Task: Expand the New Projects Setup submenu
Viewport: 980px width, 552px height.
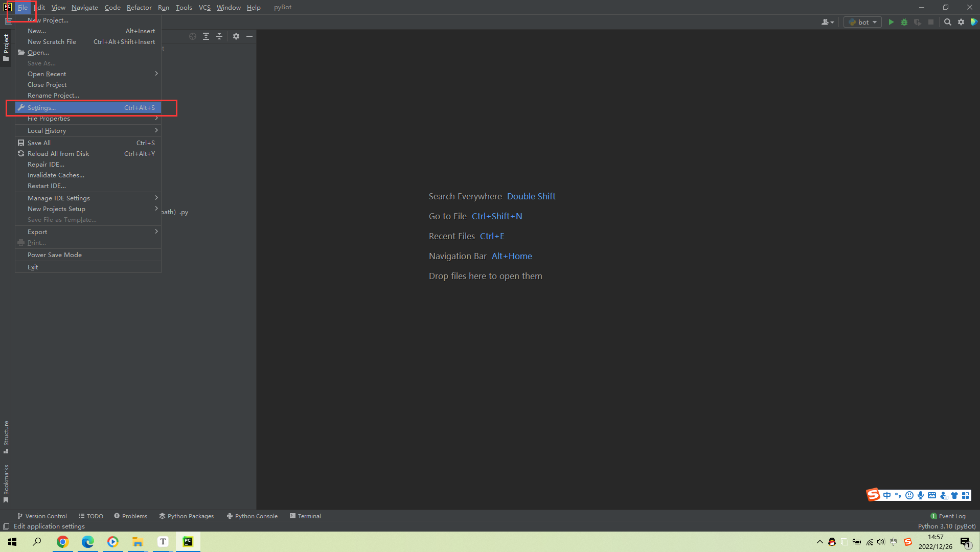Action: point(88,209)
